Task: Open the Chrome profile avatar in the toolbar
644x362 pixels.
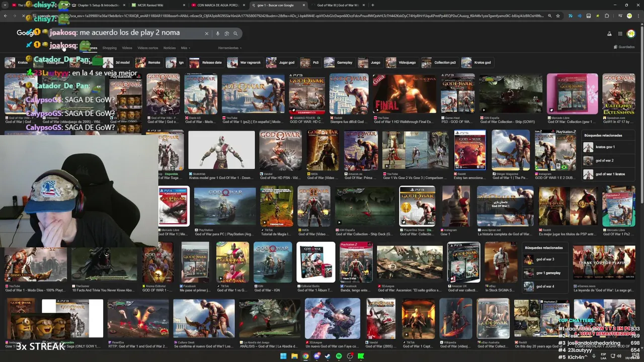Action: click(x=629, y=16)
